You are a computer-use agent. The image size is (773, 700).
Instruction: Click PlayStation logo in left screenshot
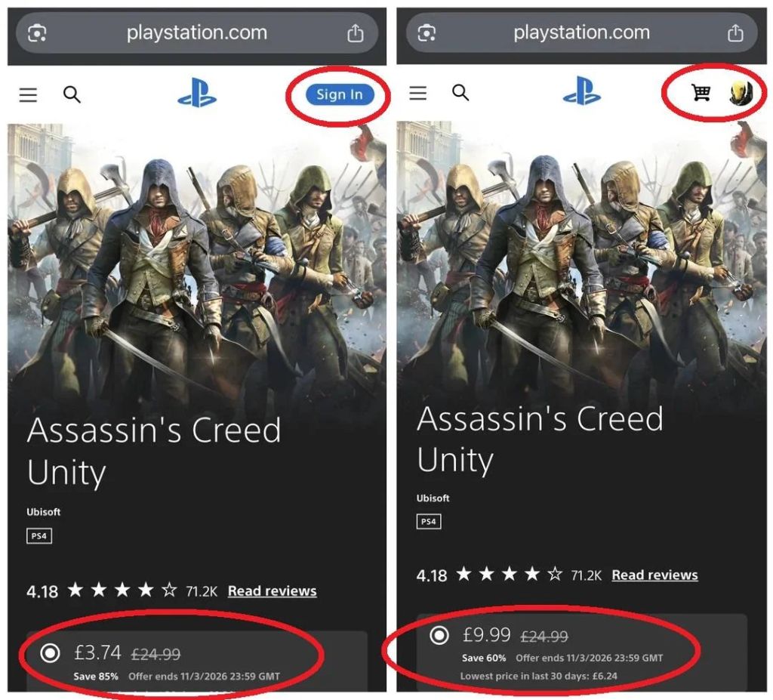click(197, 93)
